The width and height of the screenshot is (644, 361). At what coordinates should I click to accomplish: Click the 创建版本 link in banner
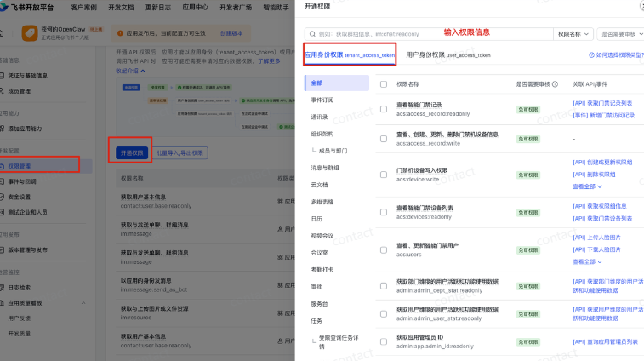point(231,33)
